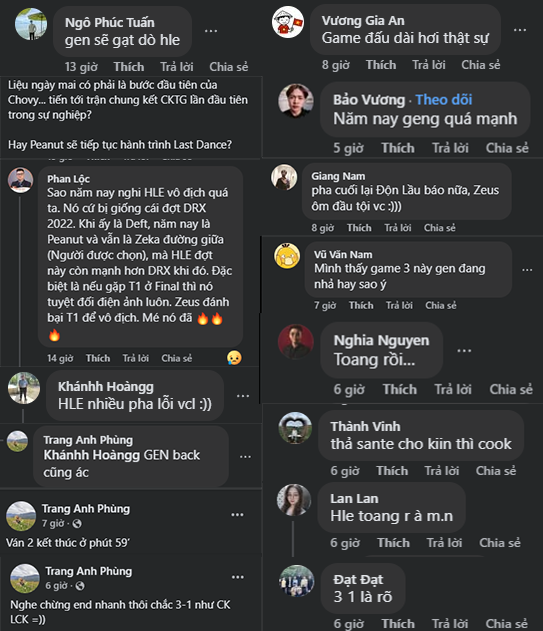Open options menu next to Nghia Nguyen's comment
This screenshot has width=543, height=631.
464,351
